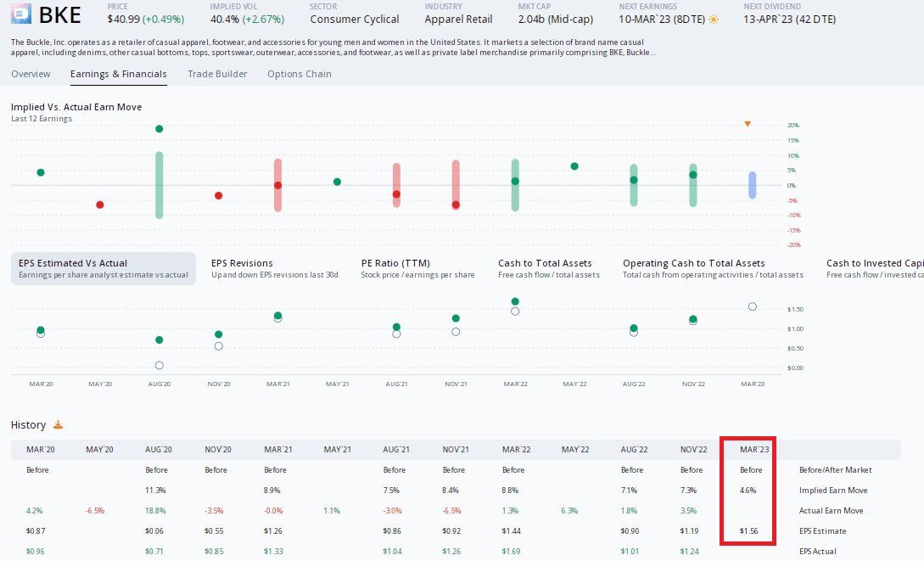Click the $1.69 EPS actual for MAR`22
This screenshot has height=561, width=924.
click(511, 552)
